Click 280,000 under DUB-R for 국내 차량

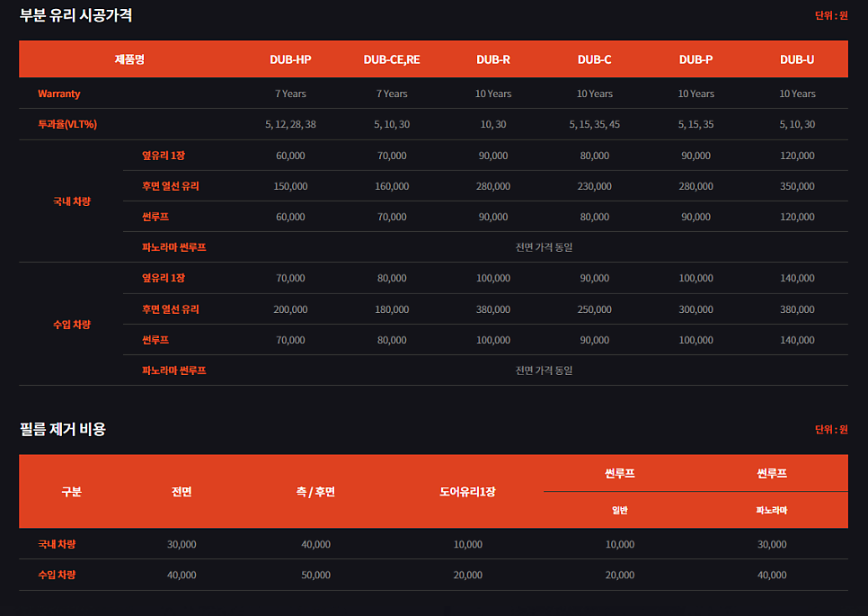(x=493, y=186)
